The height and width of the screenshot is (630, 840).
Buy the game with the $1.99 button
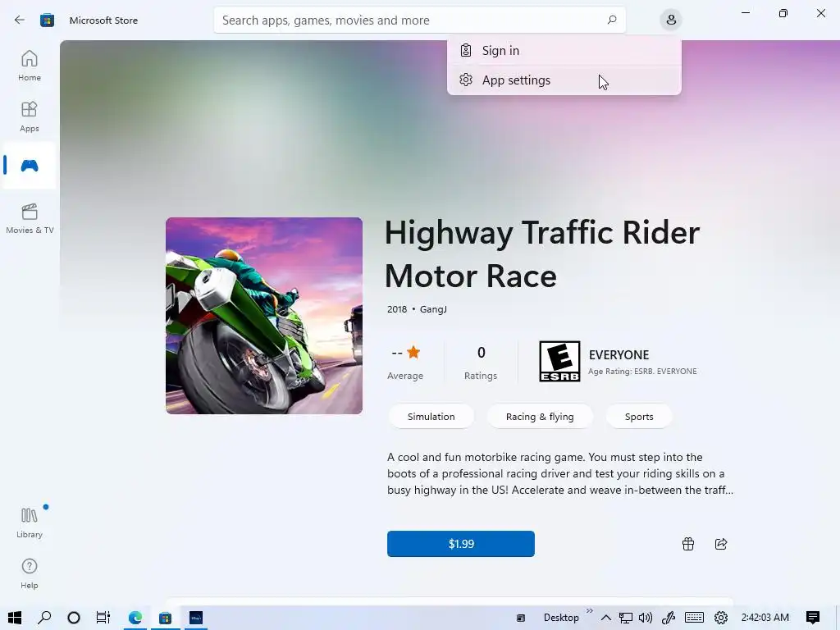tap(461, 544)
